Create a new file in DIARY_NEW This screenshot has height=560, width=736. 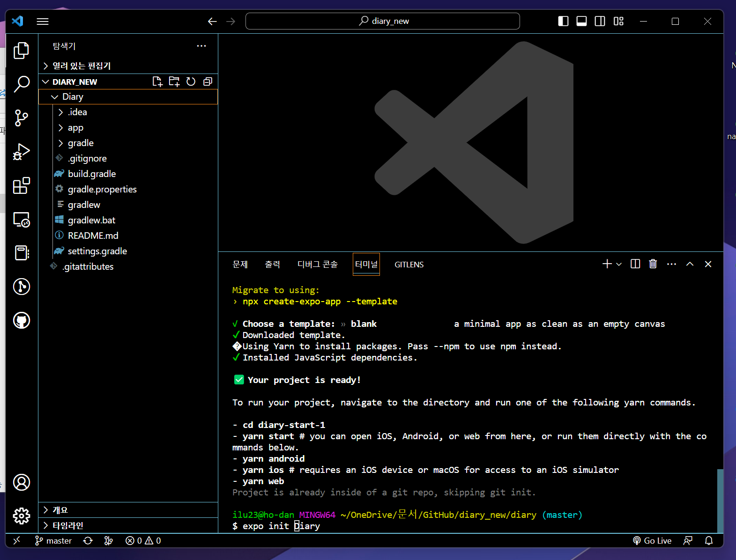pos(157,81)
